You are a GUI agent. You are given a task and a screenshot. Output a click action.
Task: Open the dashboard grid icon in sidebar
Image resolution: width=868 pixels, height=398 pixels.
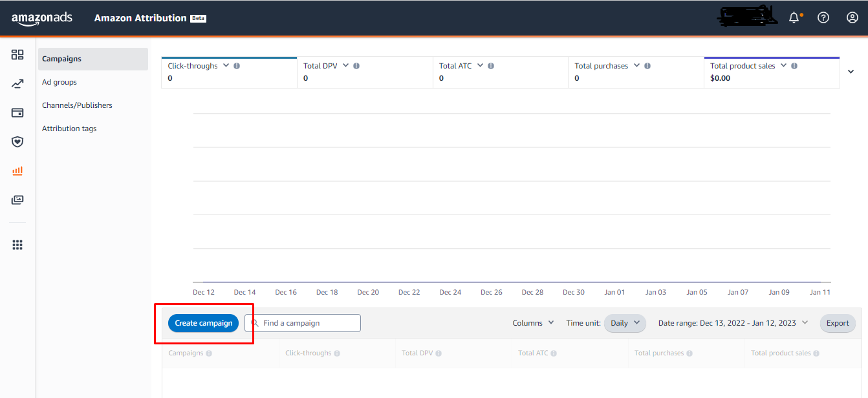coord(17,55)
